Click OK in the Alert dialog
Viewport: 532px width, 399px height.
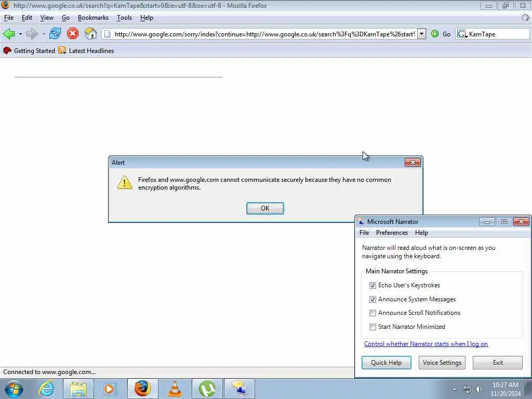265,208
